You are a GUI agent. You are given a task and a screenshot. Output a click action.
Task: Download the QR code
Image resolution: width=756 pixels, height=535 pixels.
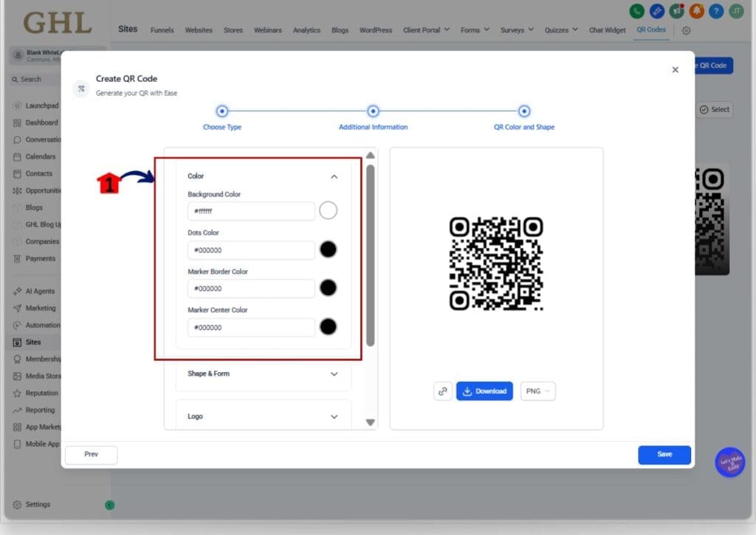coord(484,391)
